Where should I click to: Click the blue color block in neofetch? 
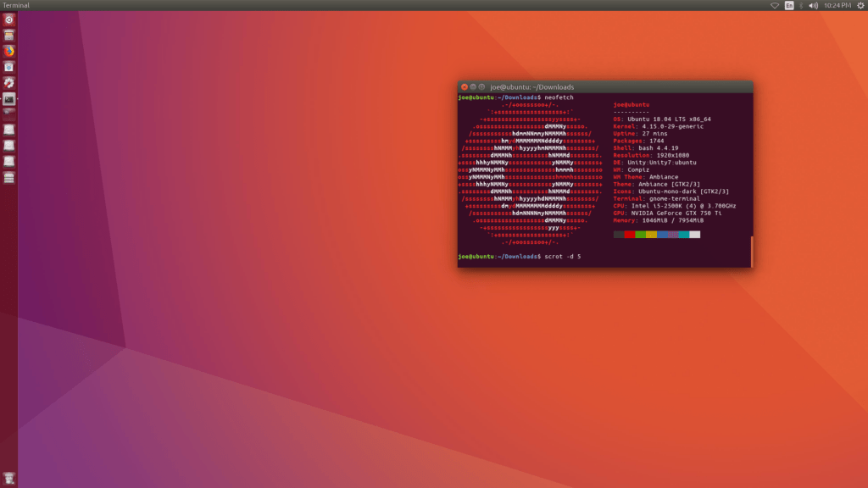coord(662,235)
